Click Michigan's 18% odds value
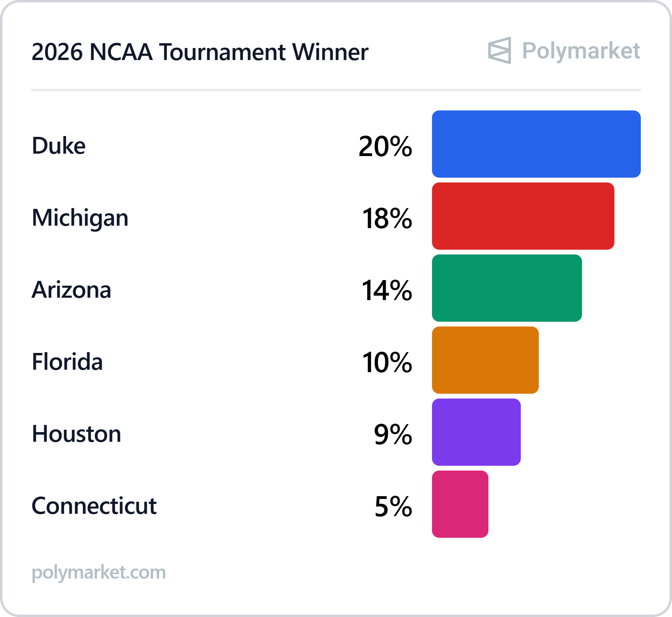672x617 pixels. [387, 218]
